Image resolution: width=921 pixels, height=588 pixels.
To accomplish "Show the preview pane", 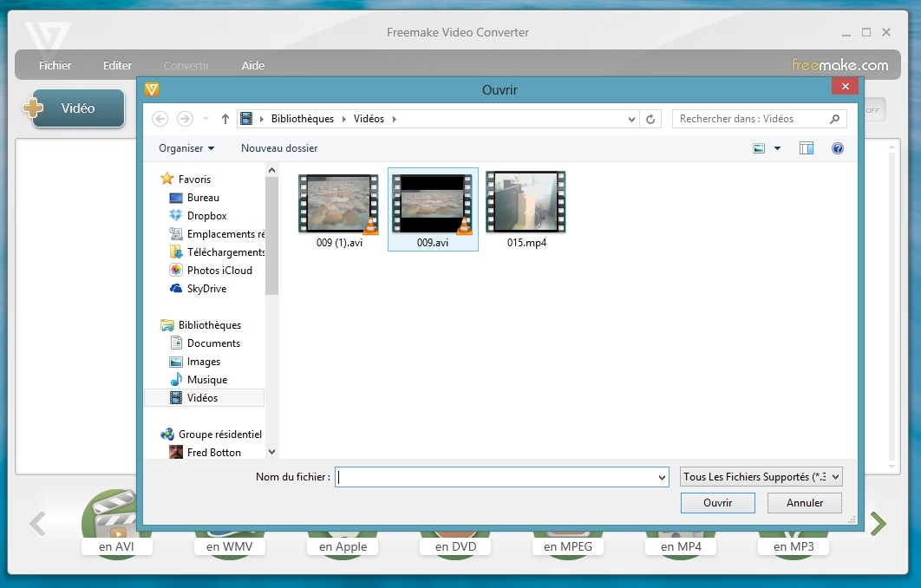I will click(807, 148).
